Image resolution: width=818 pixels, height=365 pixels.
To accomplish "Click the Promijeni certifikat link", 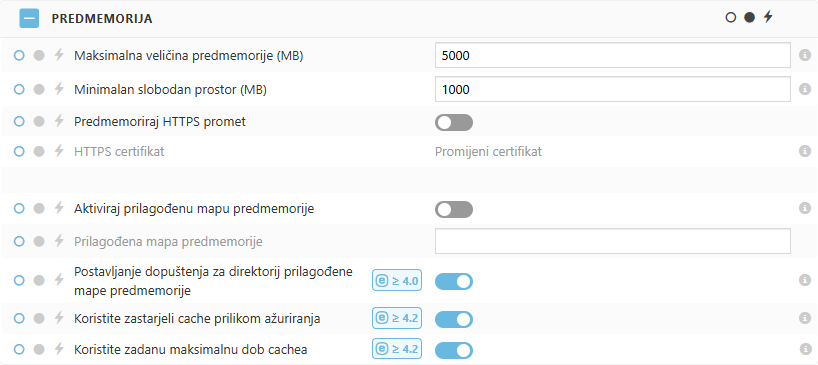I will (488, 152).
